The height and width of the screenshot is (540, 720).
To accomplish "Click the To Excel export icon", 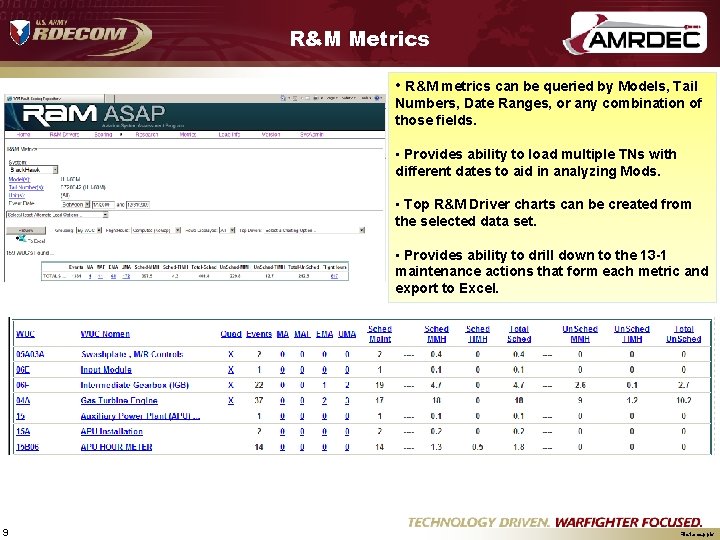I will point(21,238).
